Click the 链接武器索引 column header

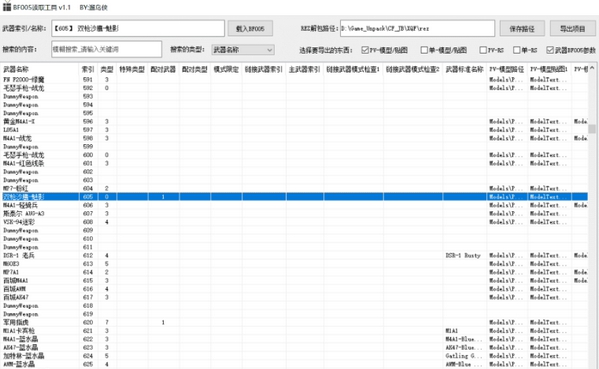point(264,69)
